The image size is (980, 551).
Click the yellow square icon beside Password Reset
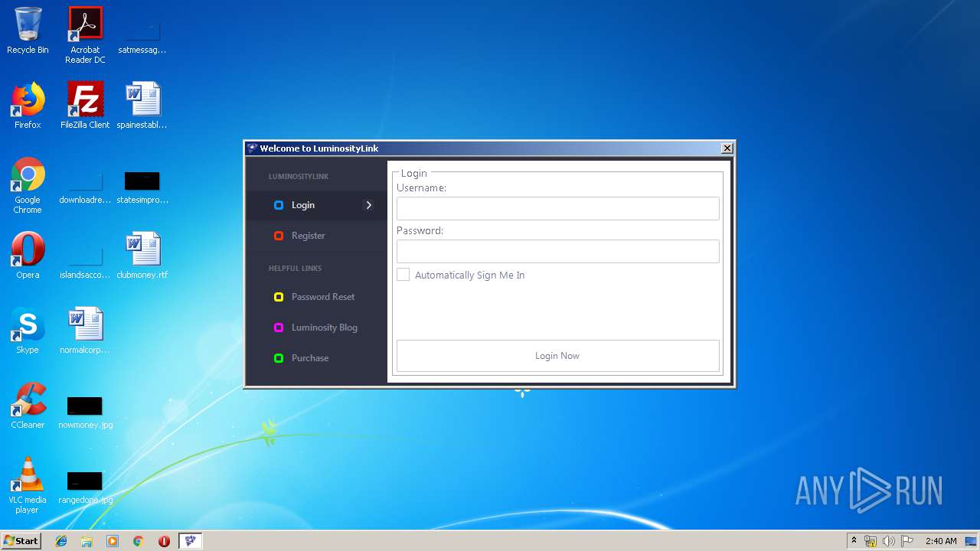pos(279,297)
